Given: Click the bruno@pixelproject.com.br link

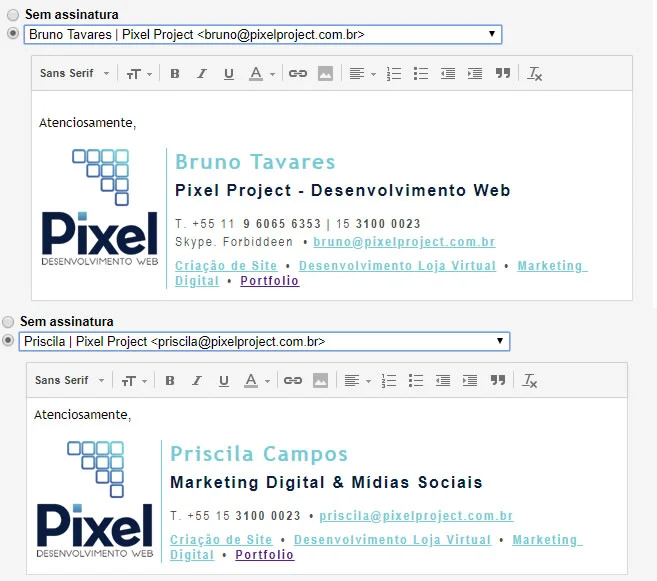Looking at the screenshot, I should (x=404, y=242).
